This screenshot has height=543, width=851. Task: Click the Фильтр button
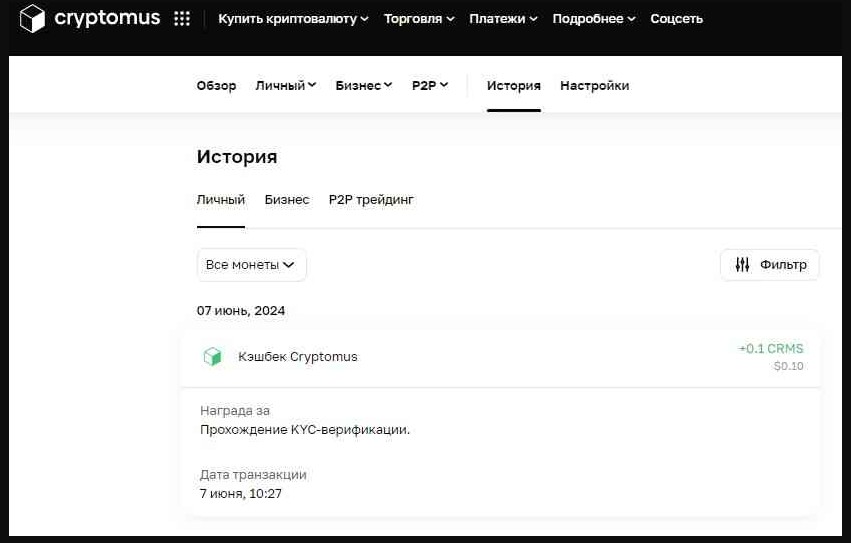point(769,265)
